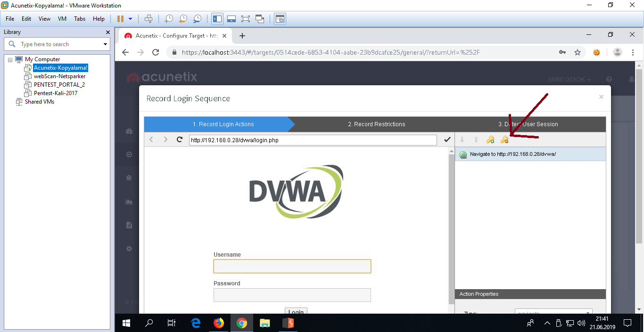Toggle the VMware thumbnail bar view
The width and height of the screenshot is (644, 332).
click(x=231, y=19)
